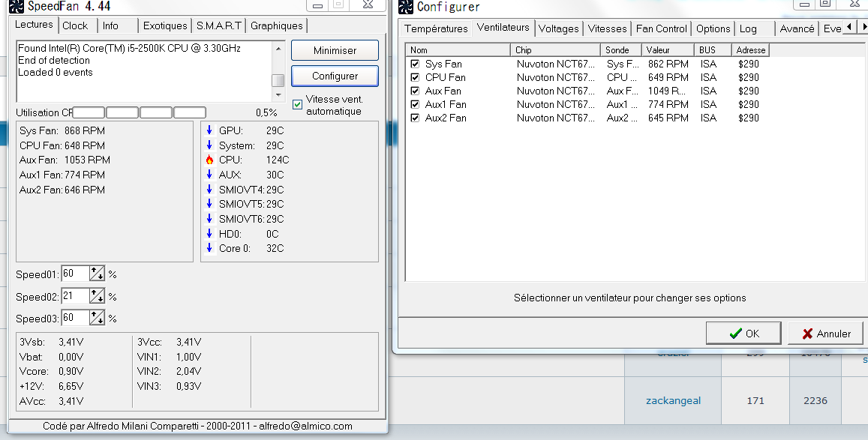This screenshot has height=440, width=868.
Task: Click the Configurer window fan icon
Action: [x=406, y=7]
